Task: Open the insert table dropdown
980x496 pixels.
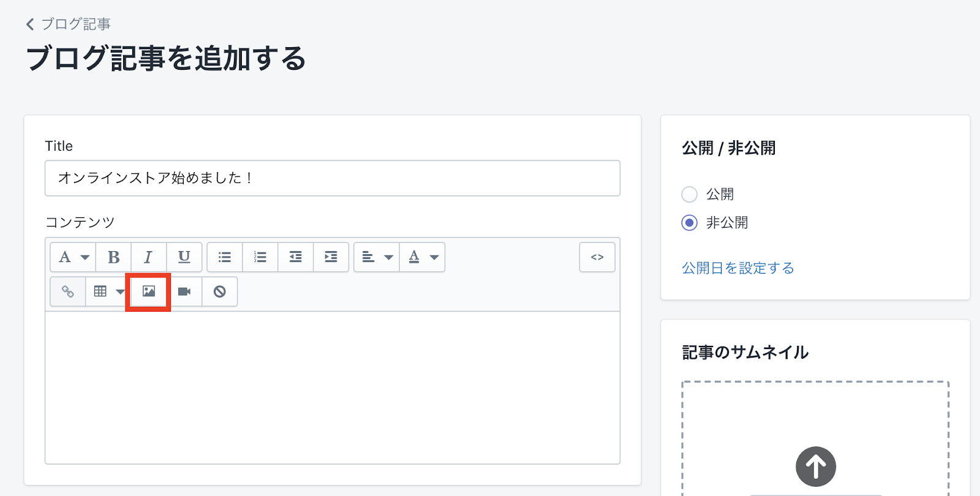Action: [x=108, y=291]
